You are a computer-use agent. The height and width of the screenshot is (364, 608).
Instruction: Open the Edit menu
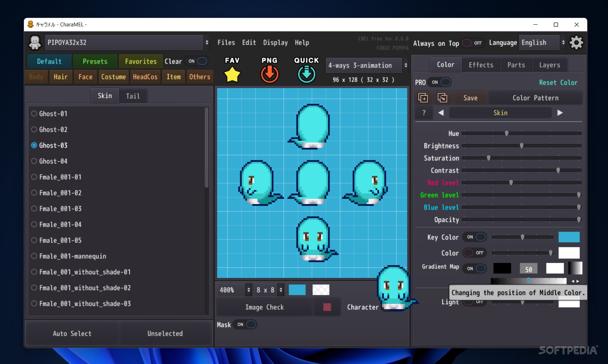tap(249, 43)
